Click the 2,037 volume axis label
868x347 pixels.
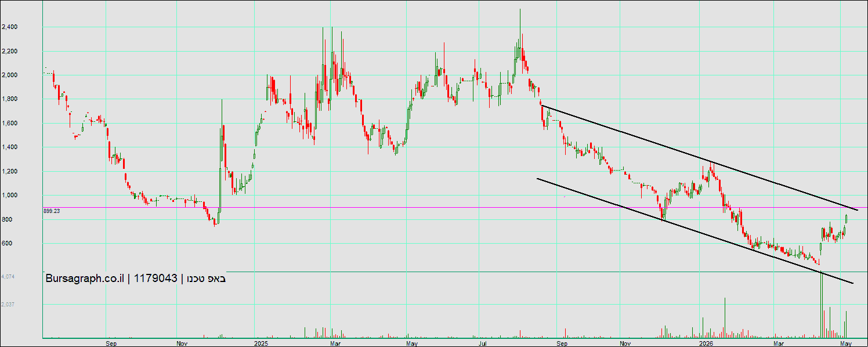(x=8, y=304)
